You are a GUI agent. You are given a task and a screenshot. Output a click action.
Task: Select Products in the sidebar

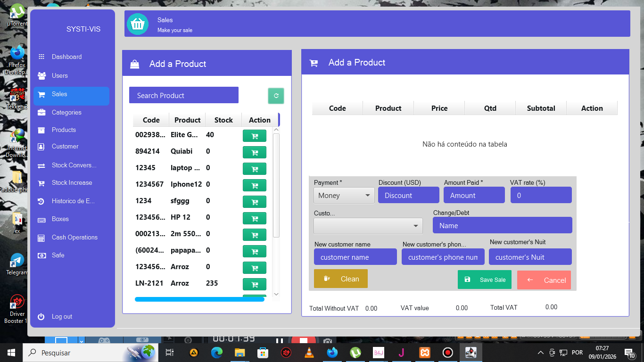[x=64, y=130]
